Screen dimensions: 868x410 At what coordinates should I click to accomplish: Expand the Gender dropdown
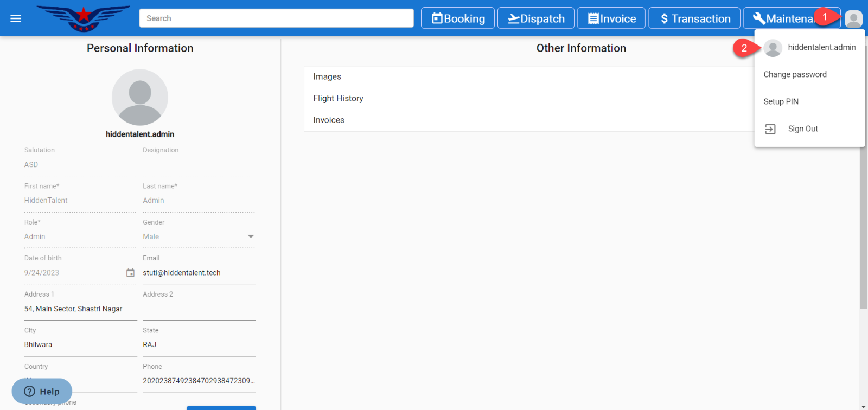tap(251, 236)
